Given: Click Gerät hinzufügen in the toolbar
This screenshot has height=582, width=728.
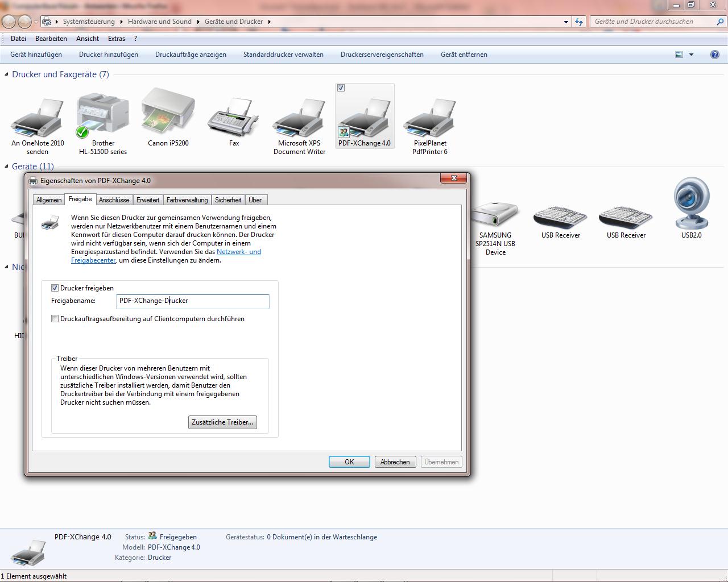Looking at the screenshot, I should pos(36,55).
